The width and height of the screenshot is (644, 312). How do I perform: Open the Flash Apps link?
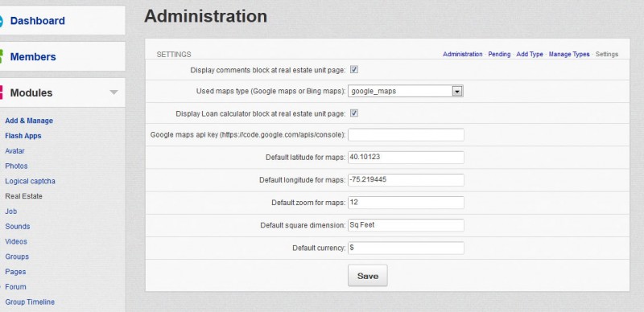23,136
